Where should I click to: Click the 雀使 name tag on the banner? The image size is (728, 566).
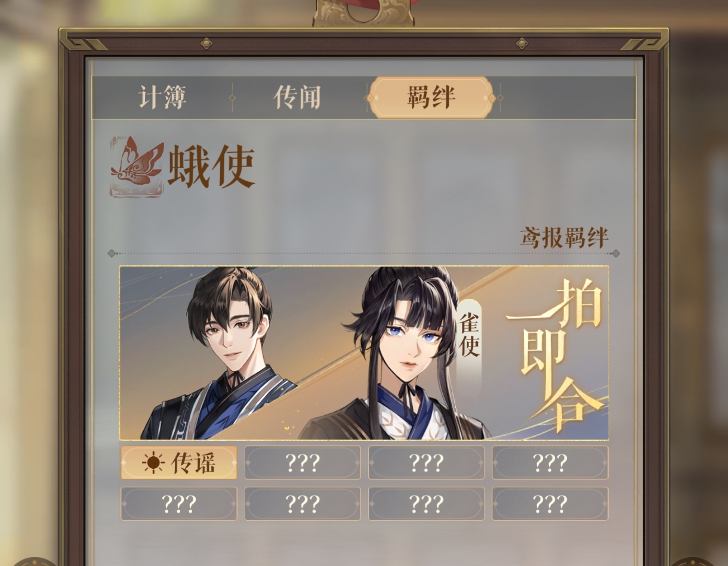pyautogui.click(x=469, y=335)
